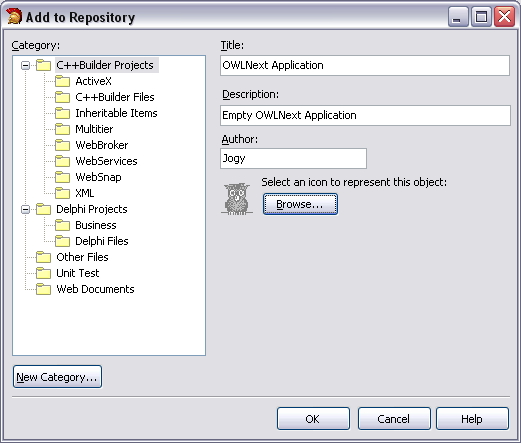Select the Delphi Files category

pos(102,241)
